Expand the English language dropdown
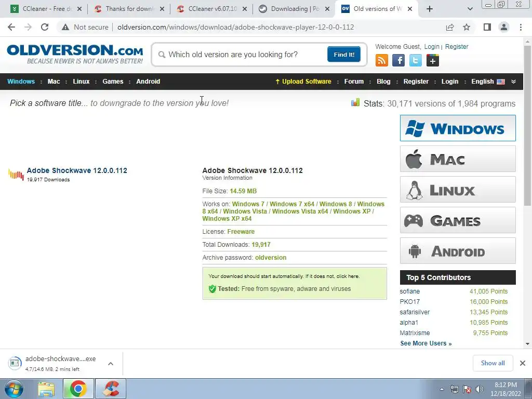The image size is (532, 399). click(x=488, y=82)
